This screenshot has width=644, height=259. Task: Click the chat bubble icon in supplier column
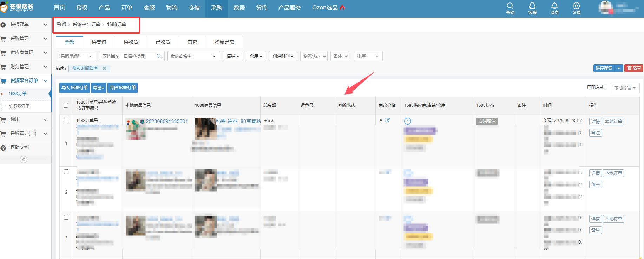407,121
